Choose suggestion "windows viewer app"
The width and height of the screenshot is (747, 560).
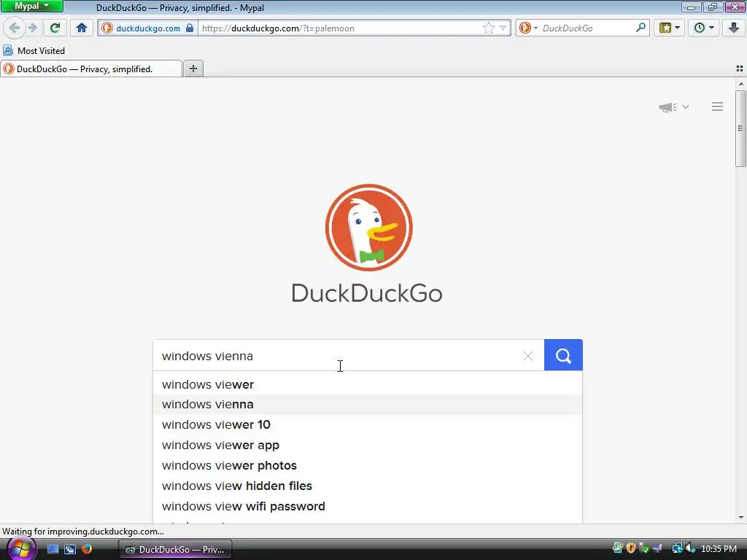tap(368, 446)
